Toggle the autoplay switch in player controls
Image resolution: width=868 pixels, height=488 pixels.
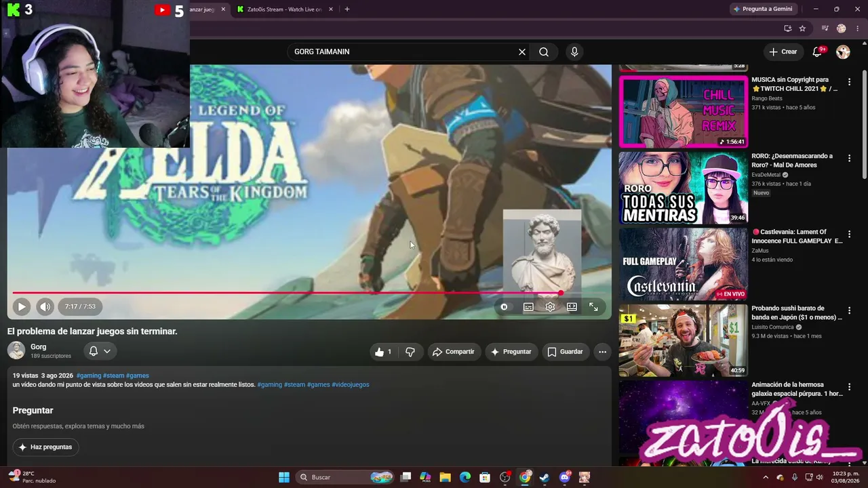(504, 307)
